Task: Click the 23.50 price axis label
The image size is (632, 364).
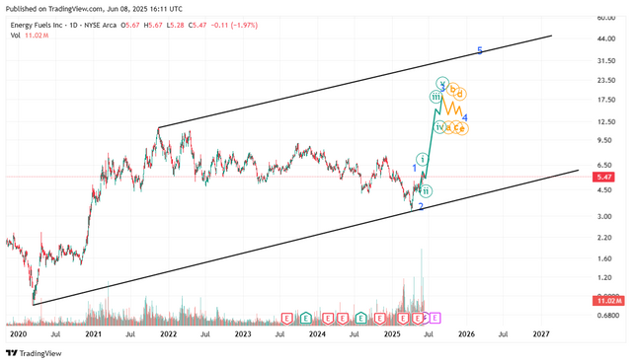Action: [x=606, y=81]
